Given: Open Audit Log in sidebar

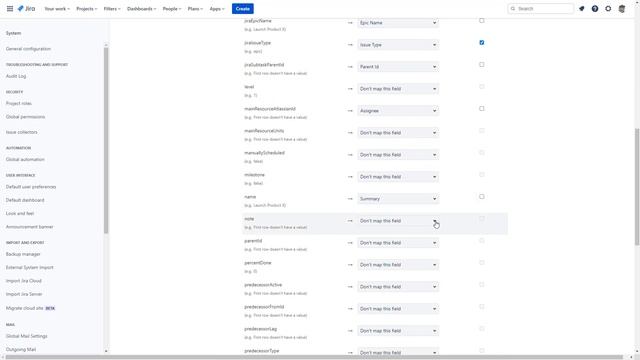Looking at the screenshot, I should point(16,76).
